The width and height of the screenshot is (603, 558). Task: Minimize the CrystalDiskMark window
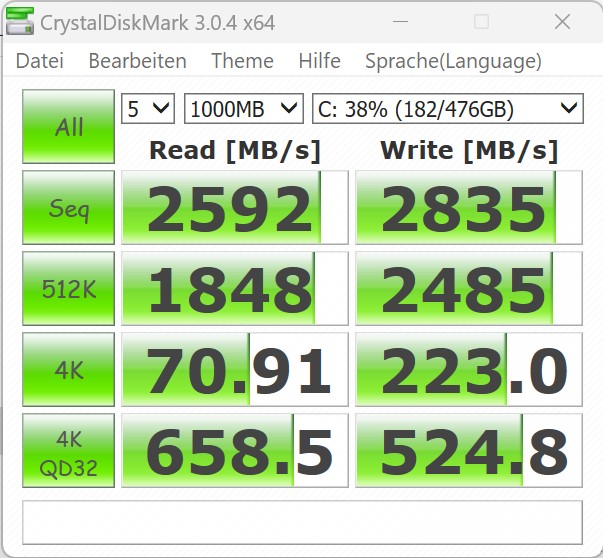[x=400, y=22]
